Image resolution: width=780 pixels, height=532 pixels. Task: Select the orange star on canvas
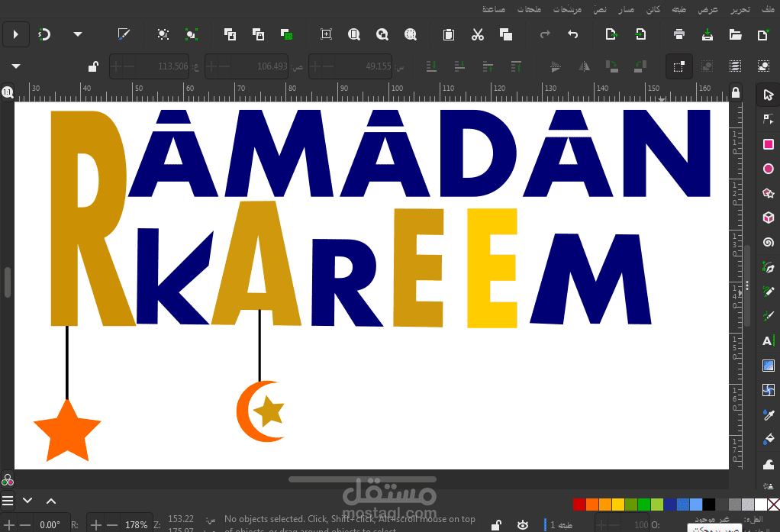pyautogui.click(x=67, y=431)
